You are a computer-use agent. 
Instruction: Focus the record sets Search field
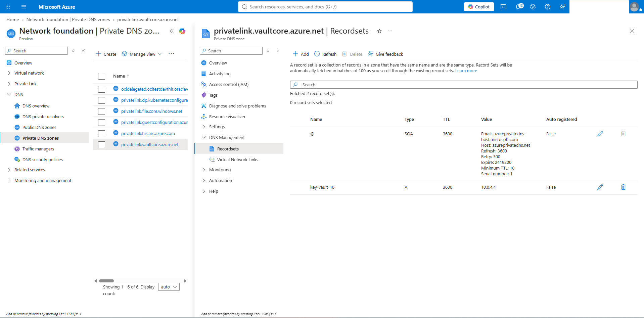464,85
